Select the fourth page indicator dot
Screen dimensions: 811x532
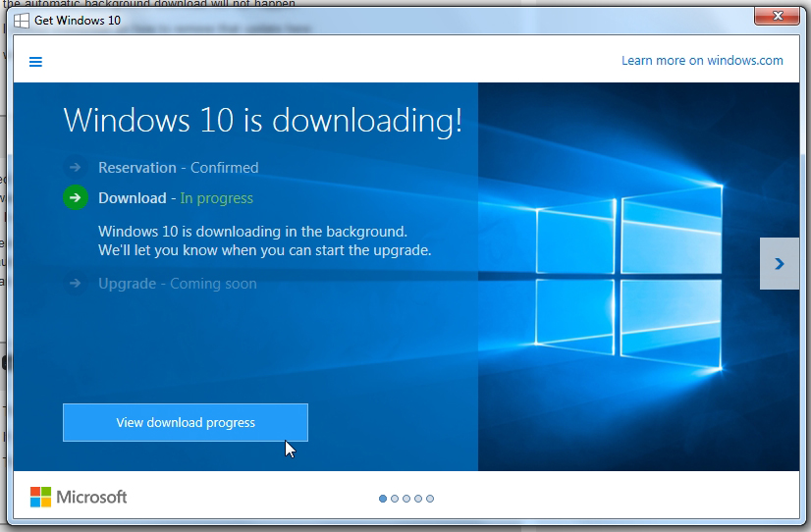pyautogui.click(x=418, y=499)
